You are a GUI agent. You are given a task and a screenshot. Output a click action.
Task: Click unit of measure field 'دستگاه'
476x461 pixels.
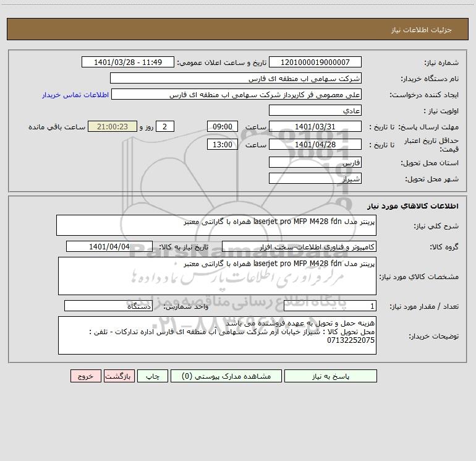pos(108,306)
